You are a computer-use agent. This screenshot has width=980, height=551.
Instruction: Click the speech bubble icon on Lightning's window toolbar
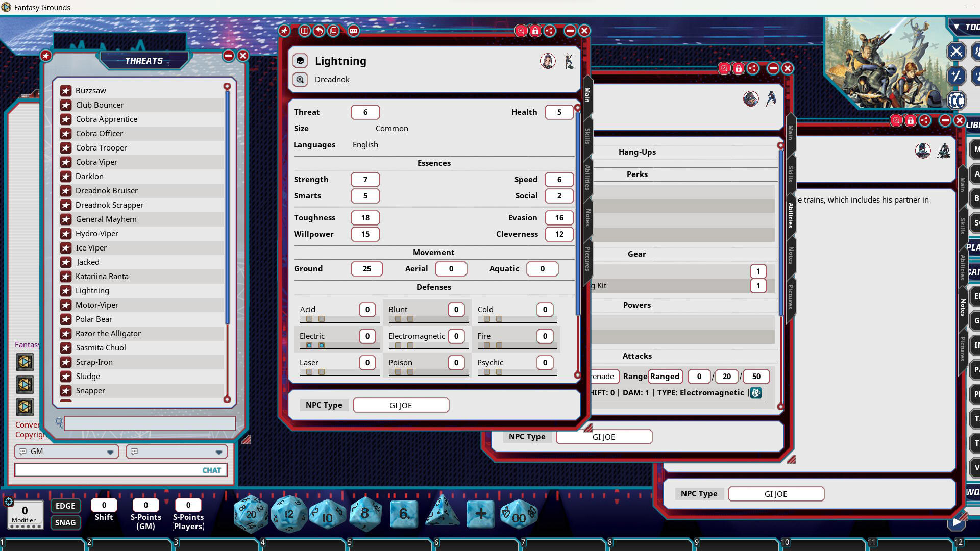354,31
